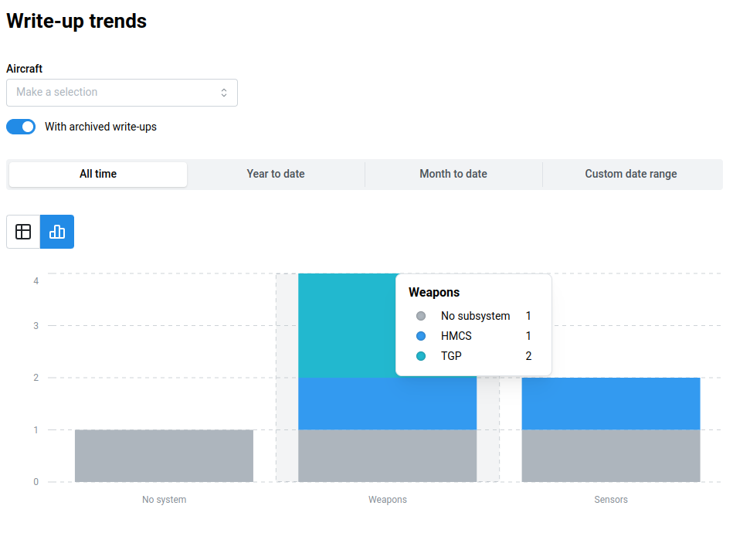Screen dimensions: 733x560
Task: Select the bar chart view icon
Action: click(x=57, y=232)
